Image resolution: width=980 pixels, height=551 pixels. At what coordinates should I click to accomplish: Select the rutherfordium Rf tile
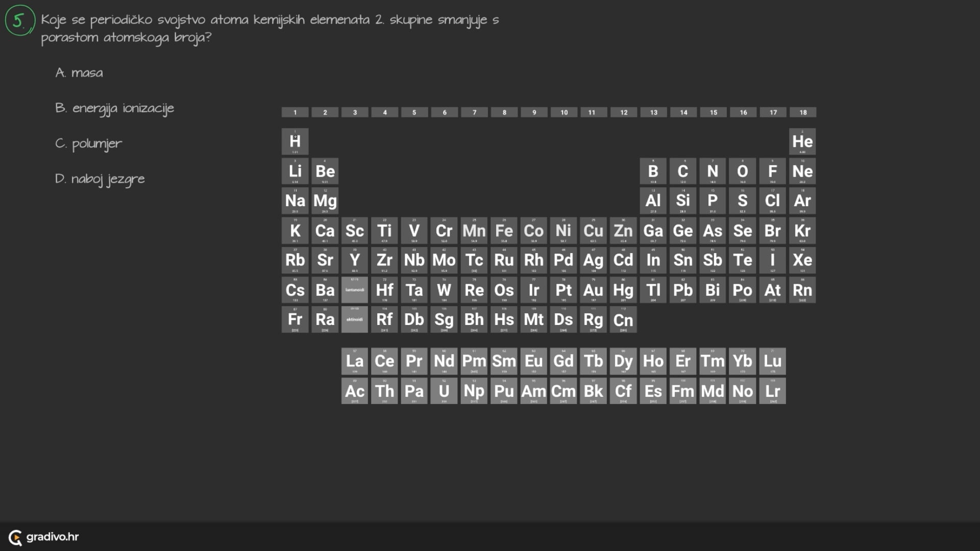pyautogui.click(x=384, y=319)
